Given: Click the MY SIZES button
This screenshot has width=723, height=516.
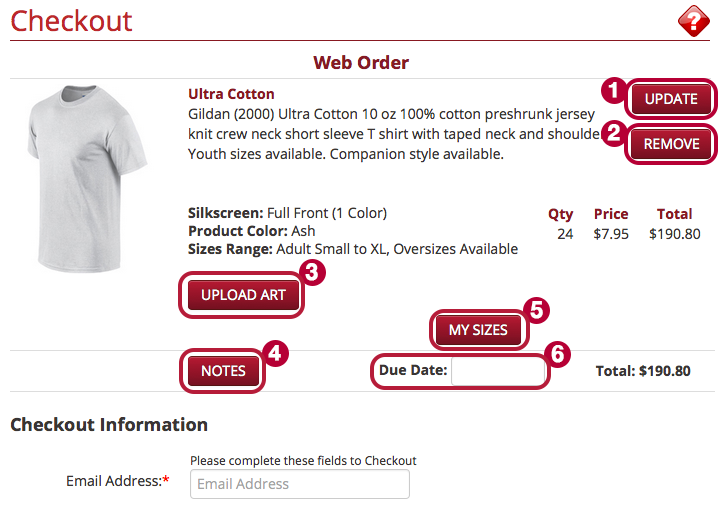Looking at the screenshot, I should pos(478,330).
